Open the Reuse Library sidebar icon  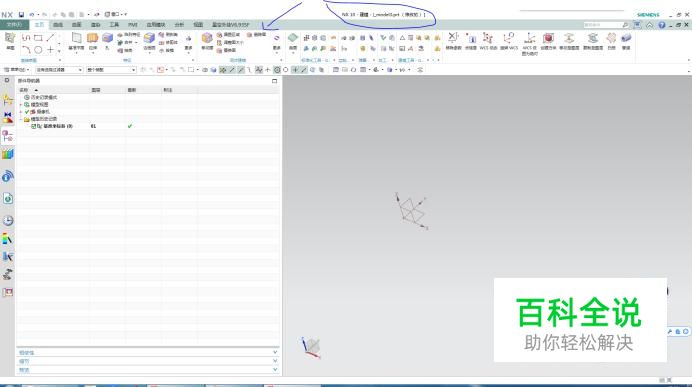point(8,154)
